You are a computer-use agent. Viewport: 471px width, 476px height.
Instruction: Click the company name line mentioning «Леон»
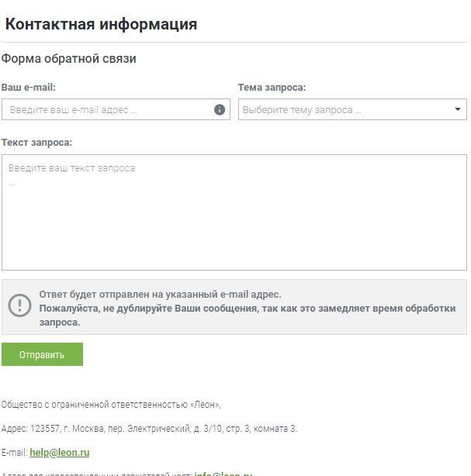(x=111, y=405)
